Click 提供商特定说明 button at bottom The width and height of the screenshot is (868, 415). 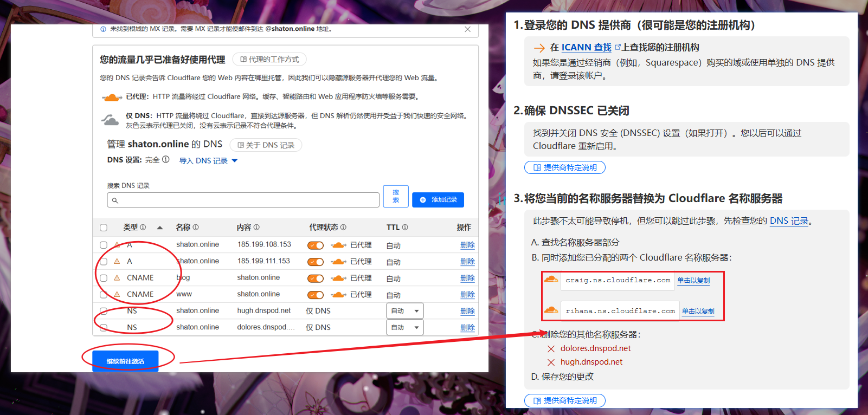point(565,400)
